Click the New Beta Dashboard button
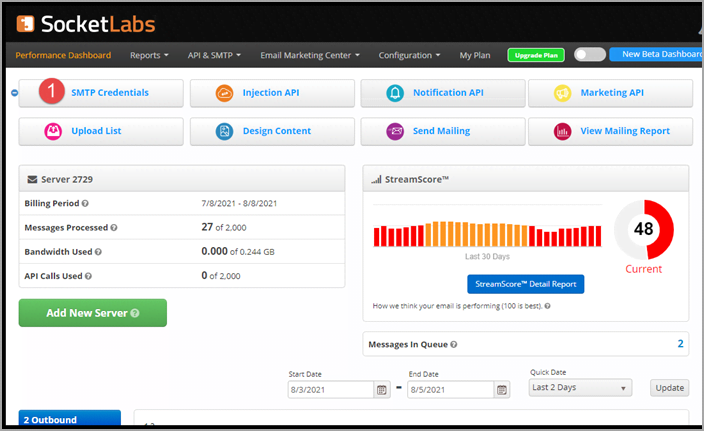Viewport: 704px width, 431px height. click(x=656, y=54)
